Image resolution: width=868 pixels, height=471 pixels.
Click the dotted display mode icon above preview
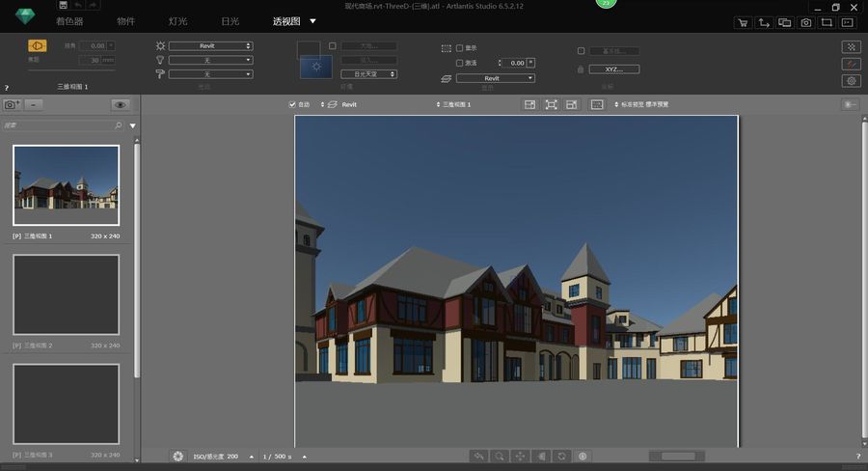[597, 105]
